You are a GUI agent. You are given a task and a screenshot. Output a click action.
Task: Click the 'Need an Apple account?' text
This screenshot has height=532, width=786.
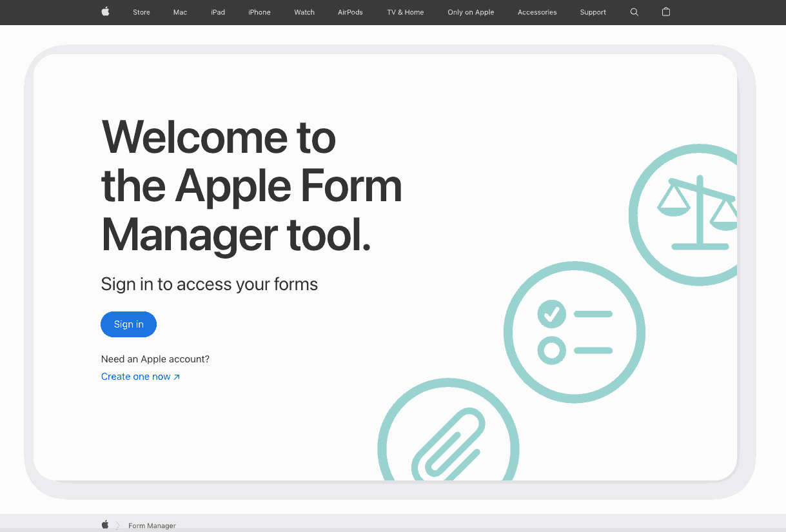click(155, 359)
